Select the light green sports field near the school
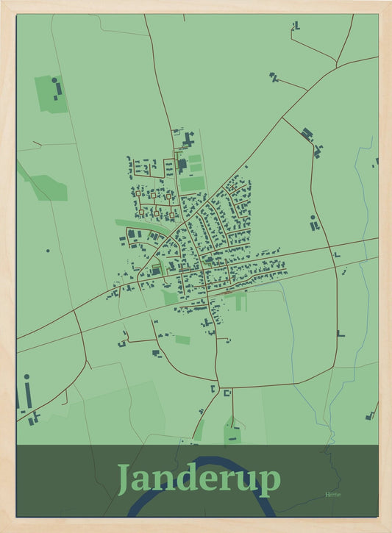This screenshot has height=533, width=392. tap(192, 184)
